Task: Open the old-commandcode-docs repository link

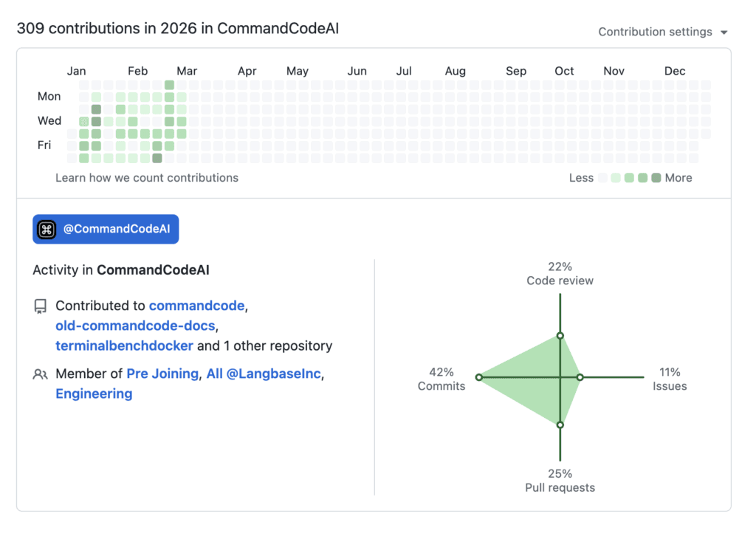Action: [x=135, y=326]
